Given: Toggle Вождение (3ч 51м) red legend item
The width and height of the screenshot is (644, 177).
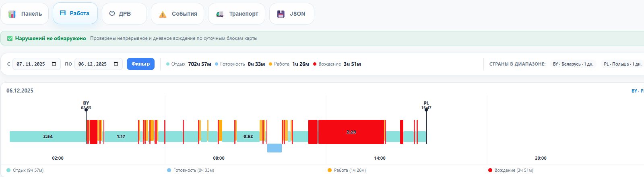Looking at the screenshot, I should pyautogui.click(x=510, y=171).
